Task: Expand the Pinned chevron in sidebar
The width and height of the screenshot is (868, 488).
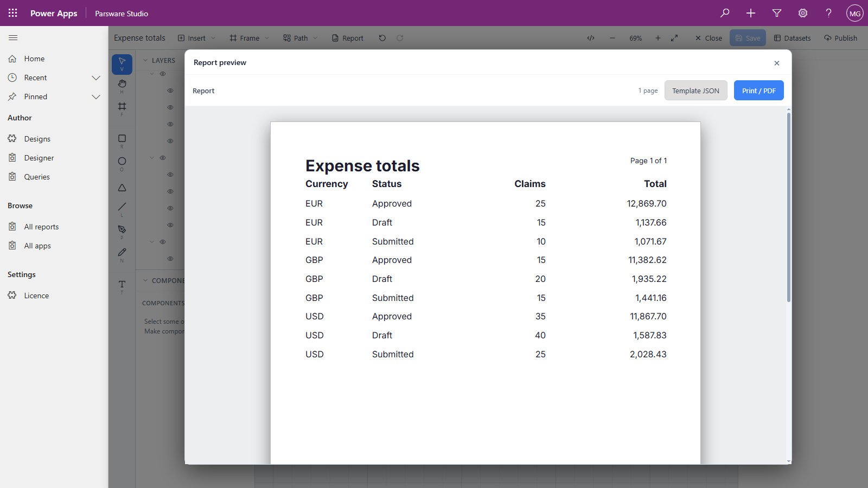Action: coord(96,97)
